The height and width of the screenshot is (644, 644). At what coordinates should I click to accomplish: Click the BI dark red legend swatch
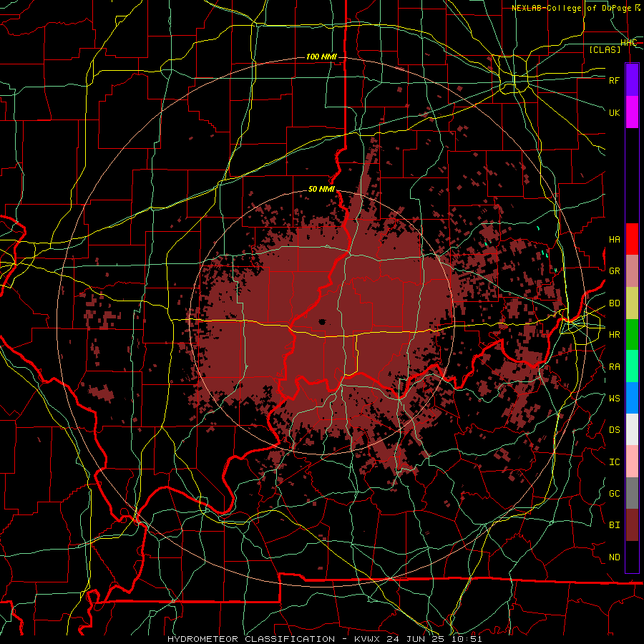[x=632, y=525]
